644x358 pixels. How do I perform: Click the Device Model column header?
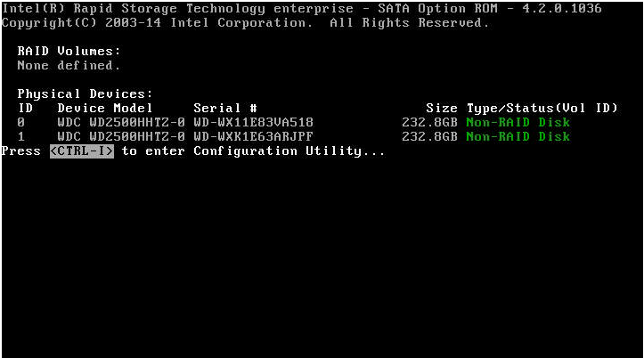point(105,108)
